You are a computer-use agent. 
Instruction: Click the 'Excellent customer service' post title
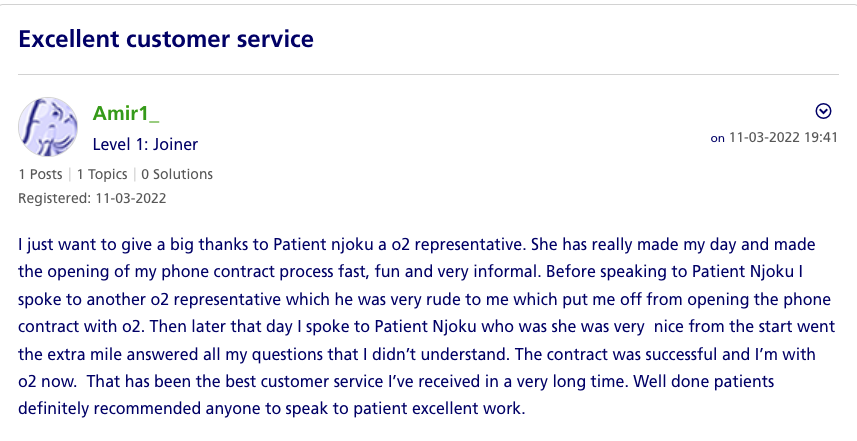point(166,39)
